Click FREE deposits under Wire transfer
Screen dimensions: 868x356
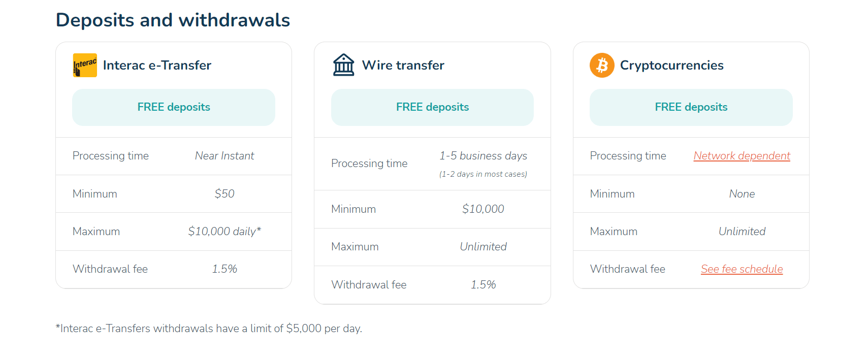pos(432,107)
